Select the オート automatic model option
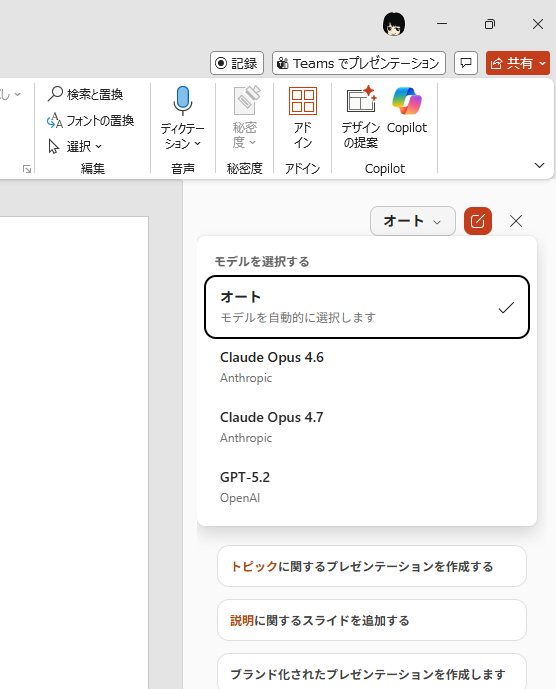 (x=367, y=307)
